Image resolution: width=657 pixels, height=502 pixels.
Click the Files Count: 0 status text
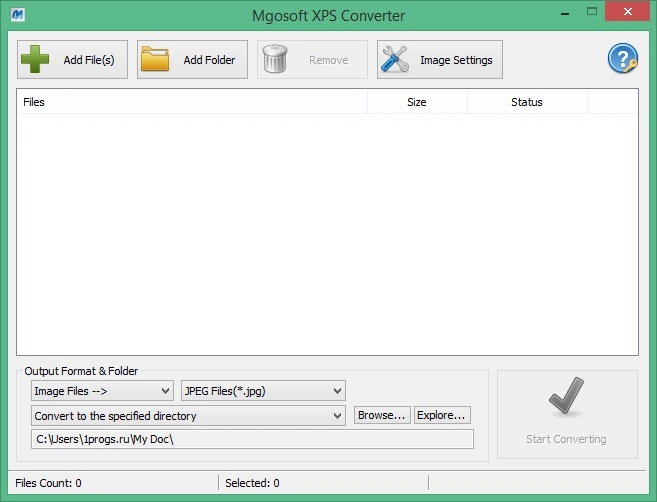48,483
